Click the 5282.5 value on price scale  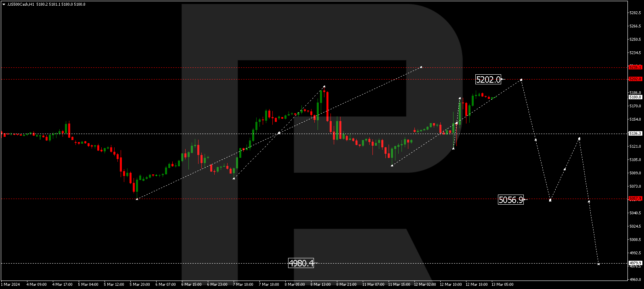635,13
